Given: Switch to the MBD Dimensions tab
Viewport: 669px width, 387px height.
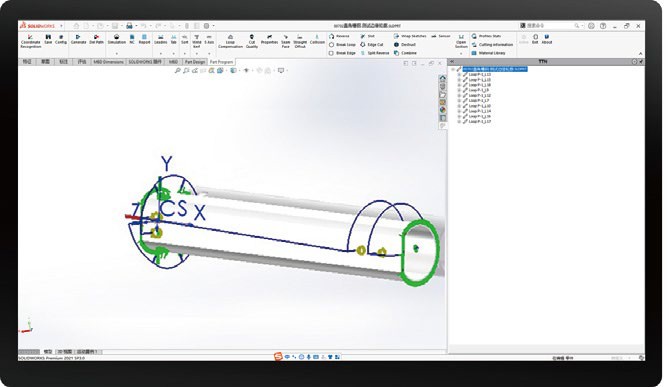Looking at the screenshot, I should [108, 62].
